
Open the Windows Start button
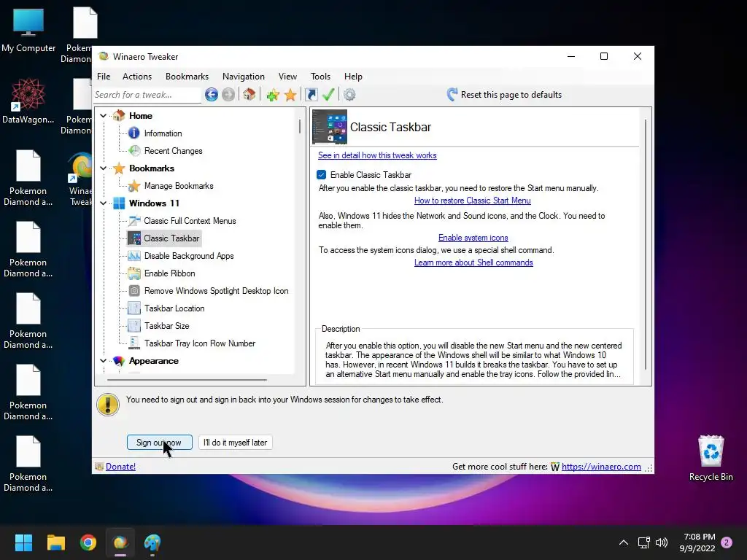pos(23,542)
